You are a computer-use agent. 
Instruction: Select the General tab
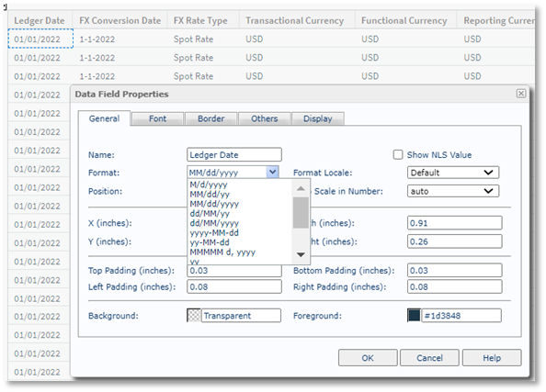tap(104, 118)
